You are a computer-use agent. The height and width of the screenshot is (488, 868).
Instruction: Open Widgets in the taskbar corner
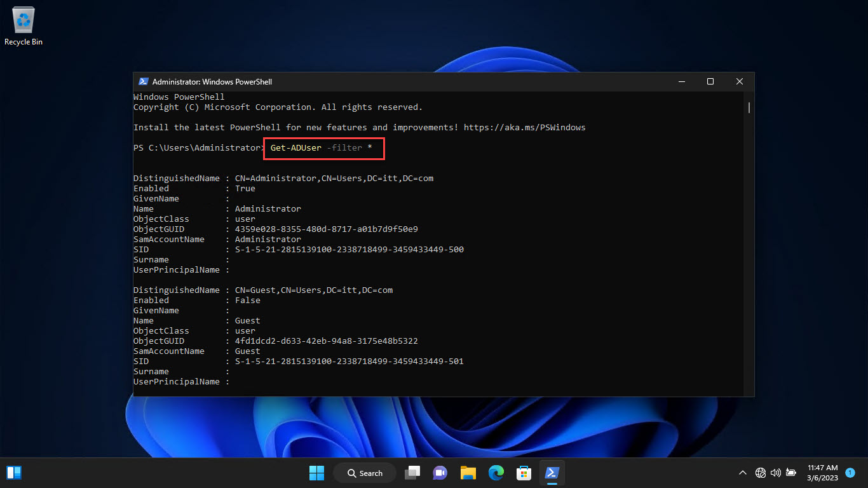pos(14,473)
